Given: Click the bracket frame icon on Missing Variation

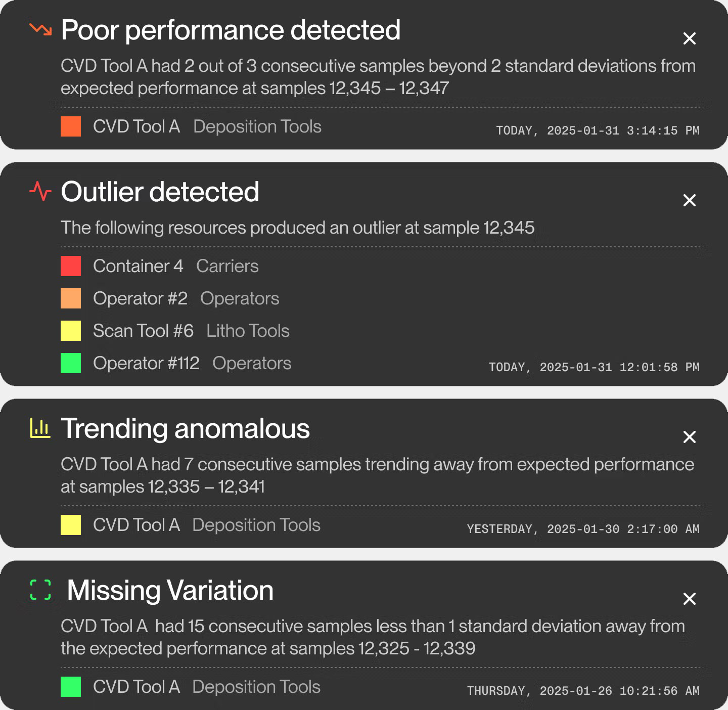Looking at the screenshot, I should [40, 590].
